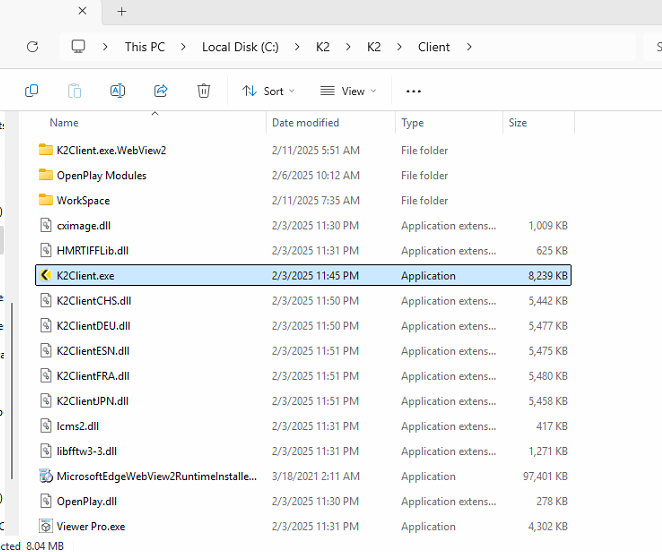This screenshot has width=662, height=552.
Task: Click the Viewer Pro.exe application icon
Action: point(46,526)
